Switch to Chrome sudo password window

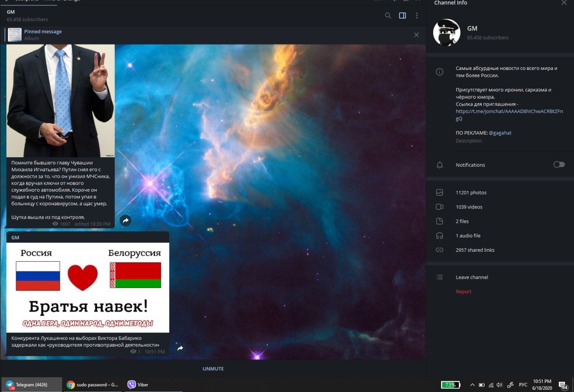(x=92, y=384)
